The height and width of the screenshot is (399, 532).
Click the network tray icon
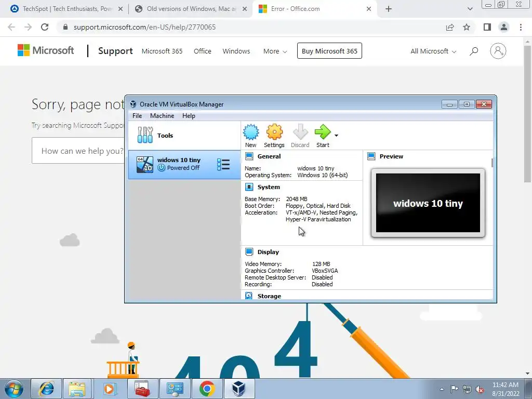pyautogui.click(x=467, y=389)
